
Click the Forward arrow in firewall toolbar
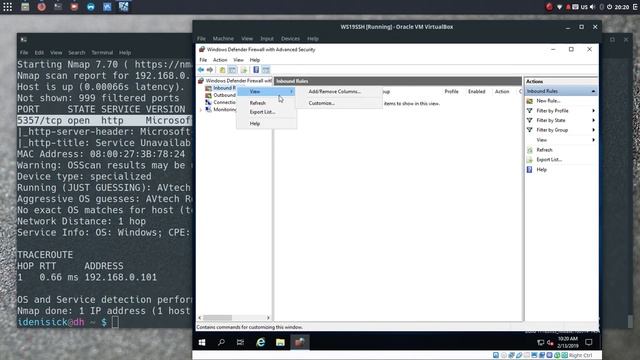pyautogui.click(x=210, y=70)
